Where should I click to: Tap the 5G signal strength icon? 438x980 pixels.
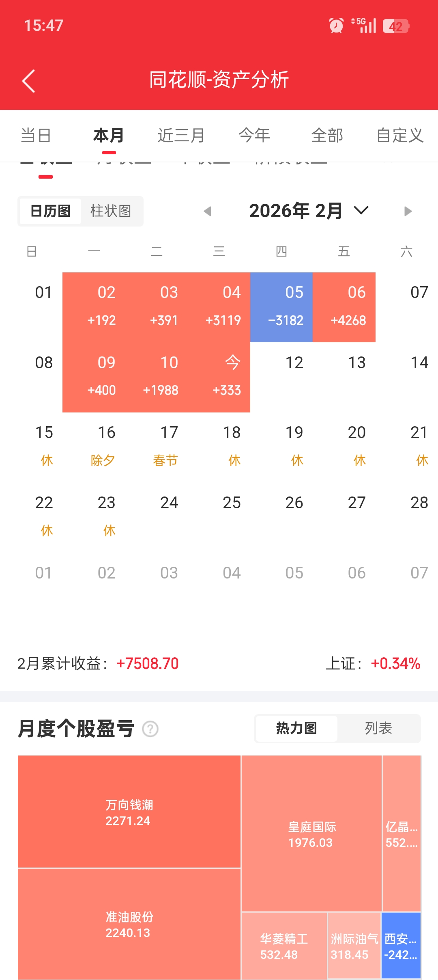coord(364,26)
